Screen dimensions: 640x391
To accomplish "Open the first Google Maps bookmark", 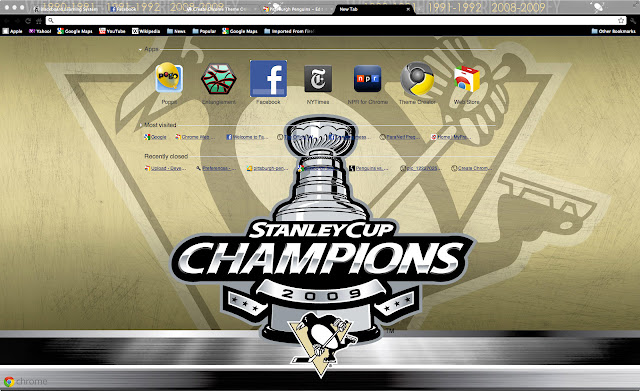I will [75, 31].
